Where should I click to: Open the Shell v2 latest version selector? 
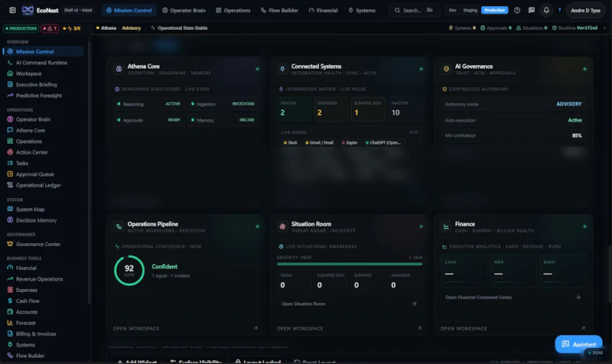click(x=78, y=10)
